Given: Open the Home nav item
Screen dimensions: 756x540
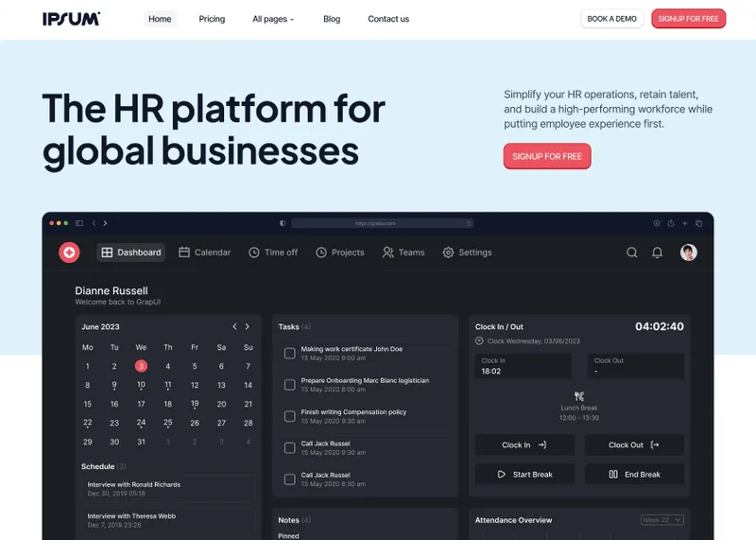Looking at the screenshot, I should tap(160, 19).
